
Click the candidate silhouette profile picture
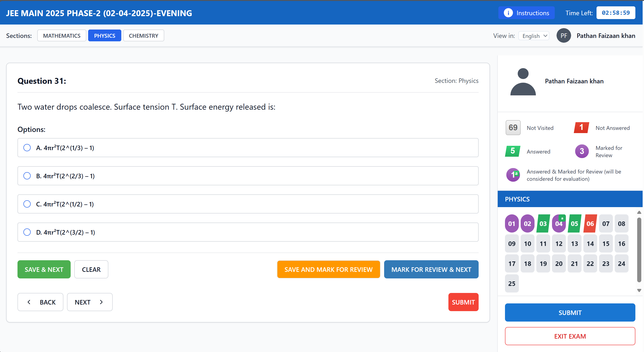click(x=523, y=82)
